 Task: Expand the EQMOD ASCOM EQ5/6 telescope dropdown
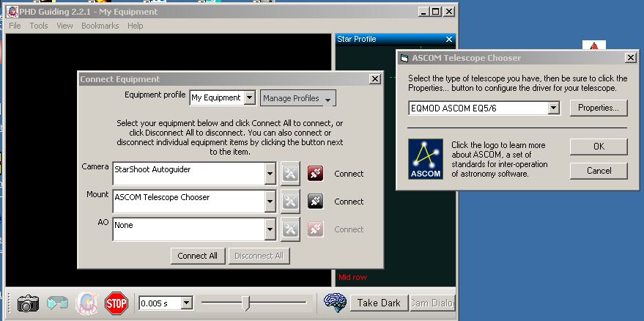tap(554, 108)
